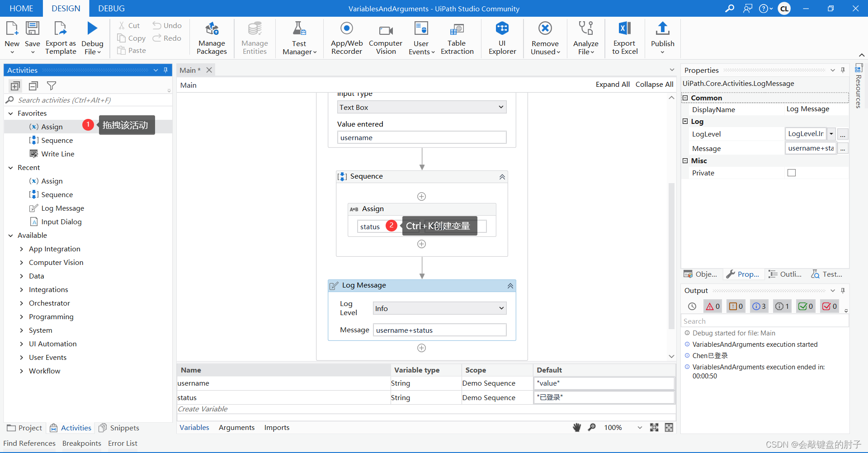
Task: Open the activities filter funnel
Action: pos(52,86)
